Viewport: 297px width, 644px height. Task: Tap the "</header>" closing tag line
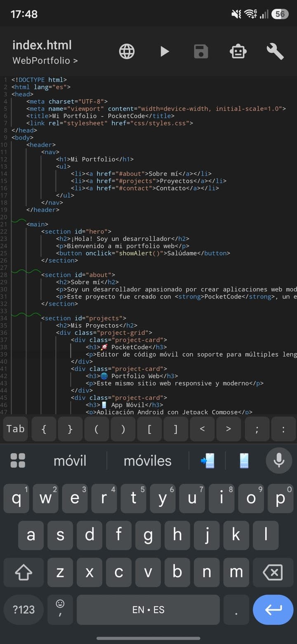pos(43,210)
